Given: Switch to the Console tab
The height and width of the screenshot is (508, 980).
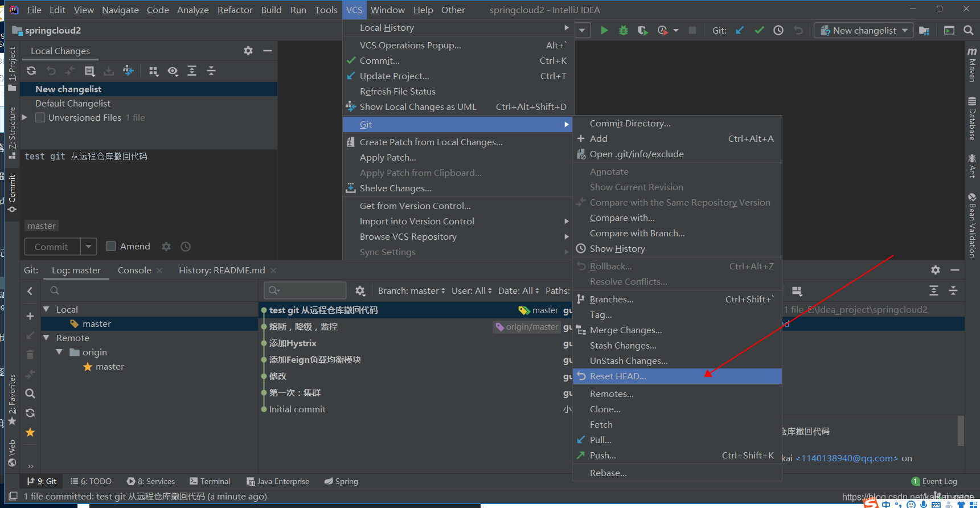Looking at the screenshot, I should point(134,270).
